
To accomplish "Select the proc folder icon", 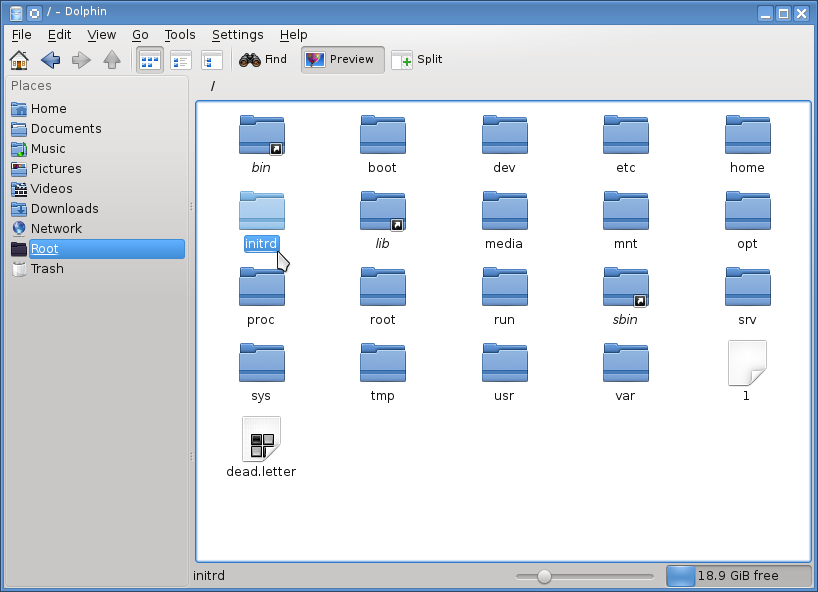I will click(x=261, y=287).
